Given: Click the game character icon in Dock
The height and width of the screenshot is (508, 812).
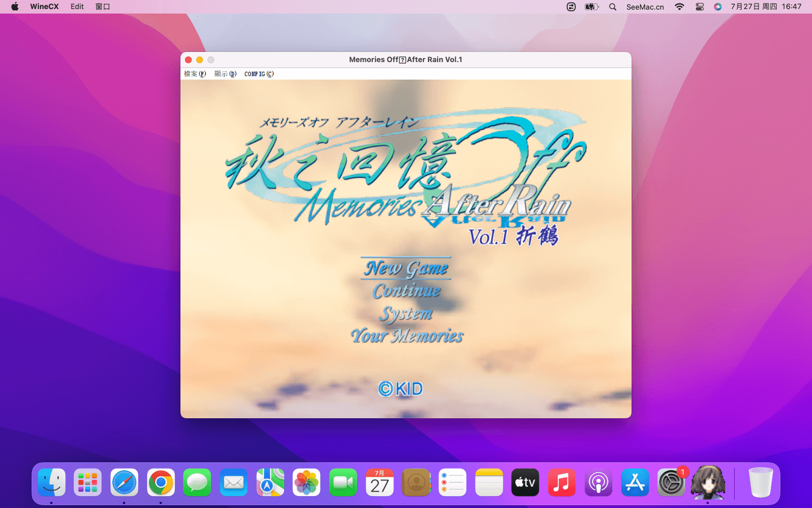Looking at the screenshot, I should [708, 483].
